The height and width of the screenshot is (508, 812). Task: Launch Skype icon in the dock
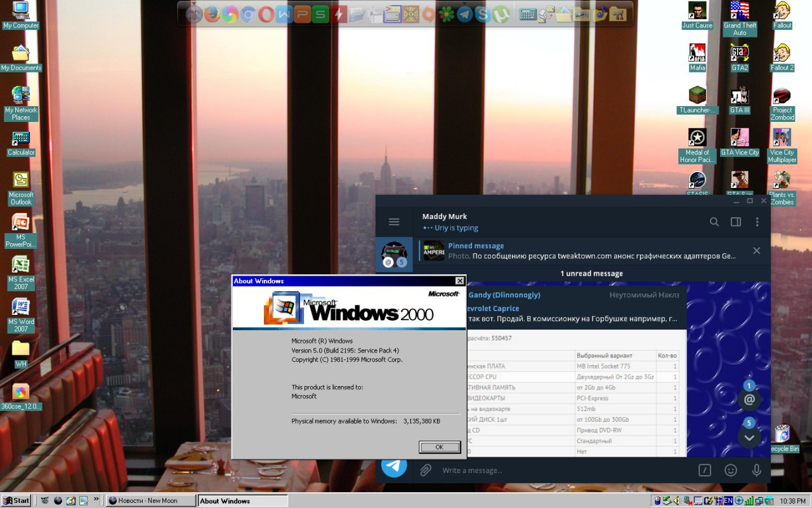tap(483, 14)
